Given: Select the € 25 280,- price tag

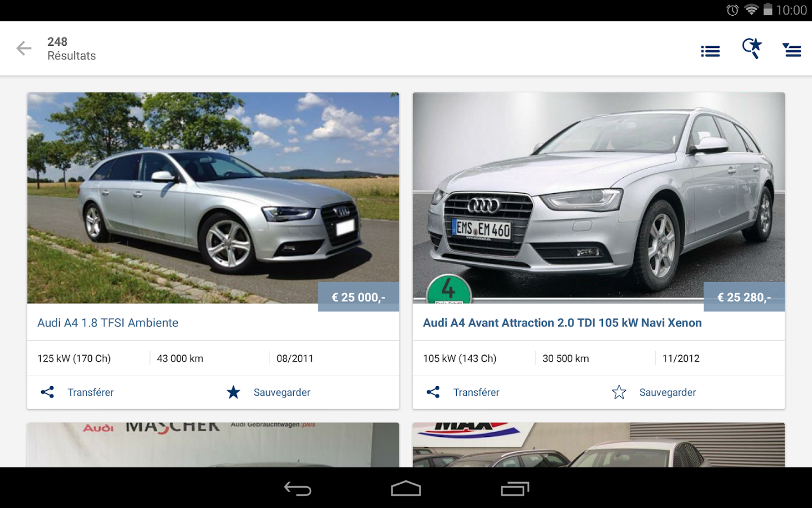Looking at the screenshot, I should click(x=744, y=297).
